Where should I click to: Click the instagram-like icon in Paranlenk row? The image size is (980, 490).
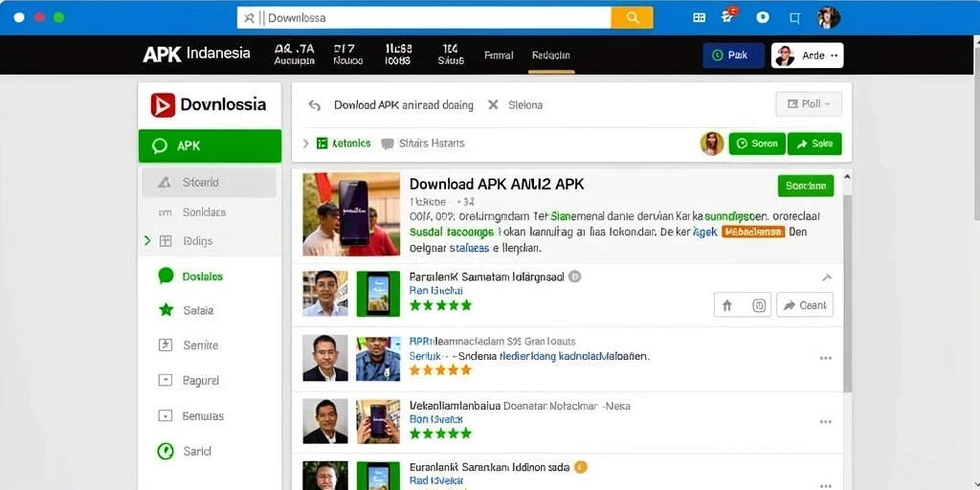[759, 305]
